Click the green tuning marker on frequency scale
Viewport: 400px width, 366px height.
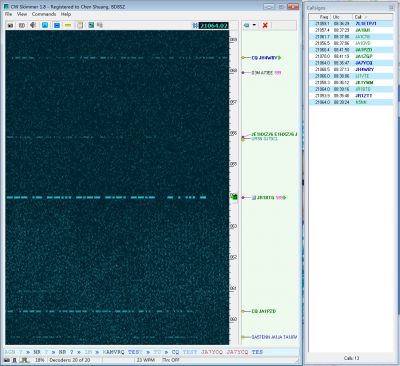click(x=234, y=197)
